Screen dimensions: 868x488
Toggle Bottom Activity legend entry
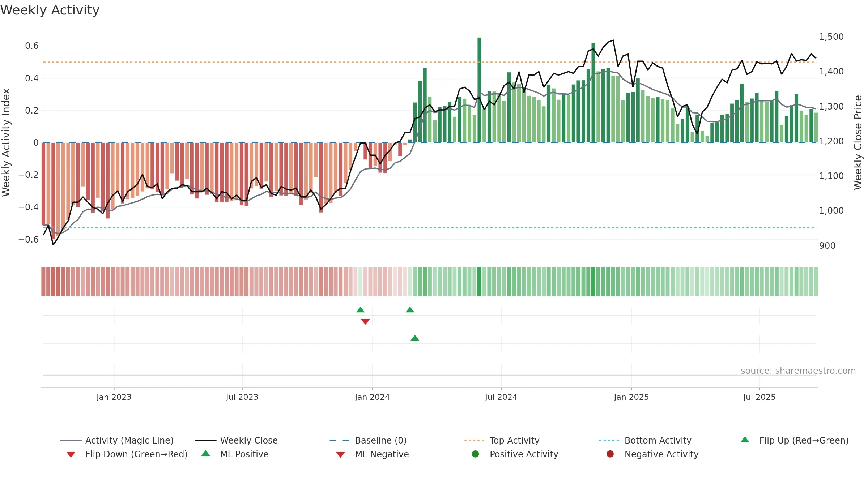645,440
